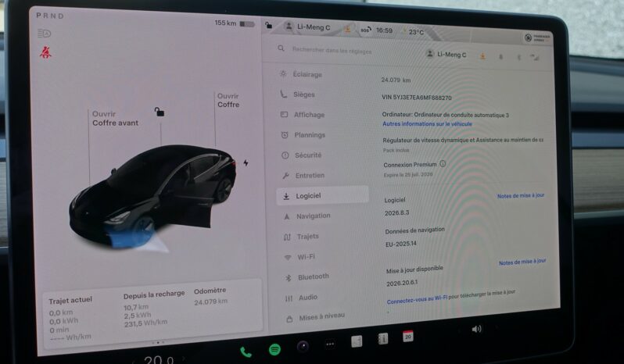This screenshot has width=624, height=364.
Task: Tap the available update version 2026.20.6.1
Action: tap(402, 283)
